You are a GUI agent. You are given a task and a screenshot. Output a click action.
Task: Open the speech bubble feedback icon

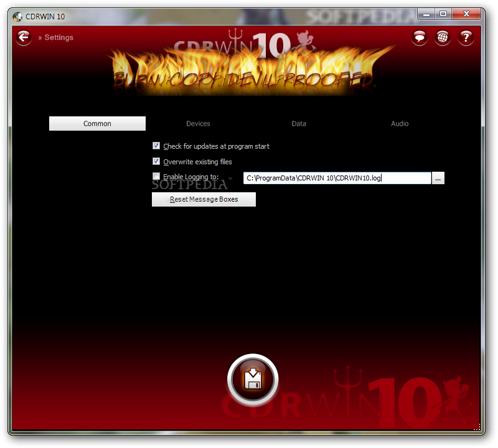(419, 38)
